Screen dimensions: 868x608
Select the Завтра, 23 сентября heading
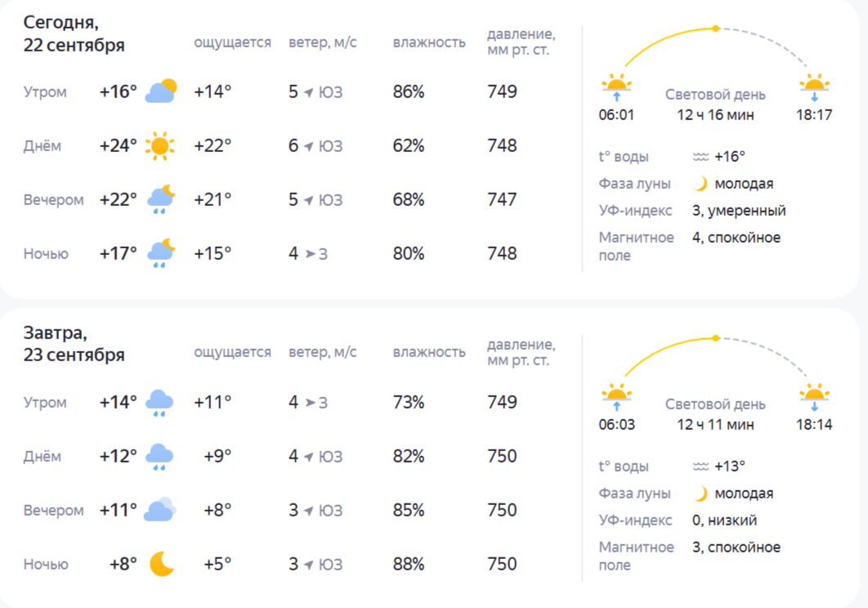pos(74,344)
